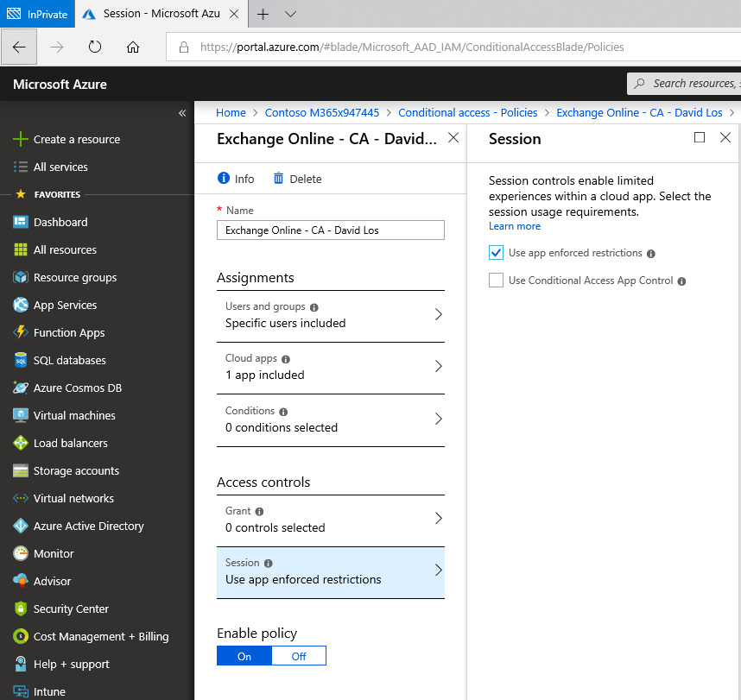741x700 pixels.
Task: Open Virtual networks icon
Action: pos(21,498)
